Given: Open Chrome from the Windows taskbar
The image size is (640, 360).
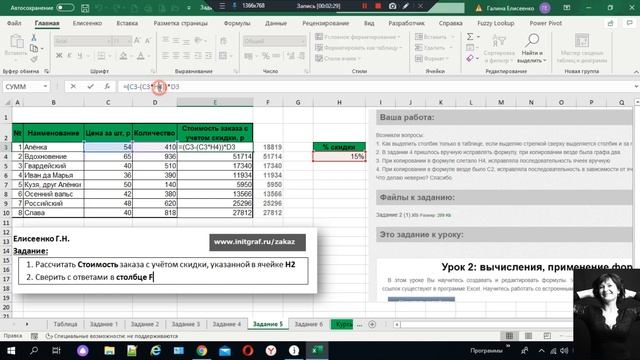Looking at the screenshot, I should coord(201,351).
